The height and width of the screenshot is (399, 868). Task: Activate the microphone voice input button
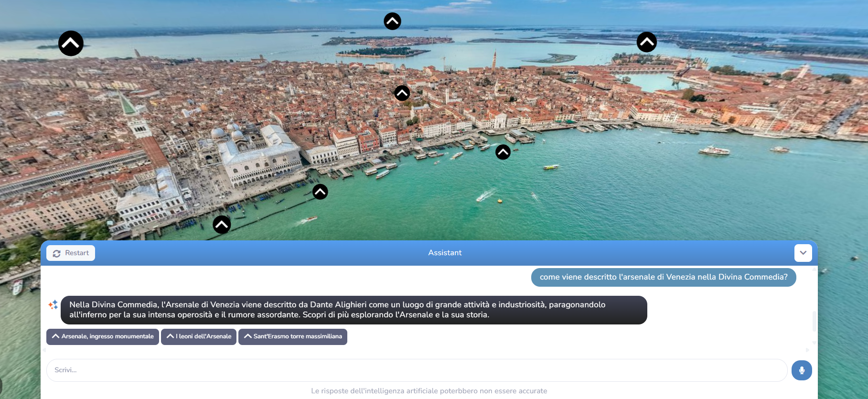801,370
